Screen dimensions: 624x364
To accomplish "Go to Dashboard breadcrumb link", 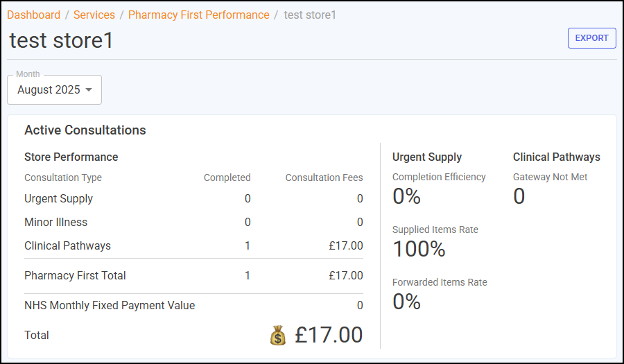I will [x=34, y=15].
